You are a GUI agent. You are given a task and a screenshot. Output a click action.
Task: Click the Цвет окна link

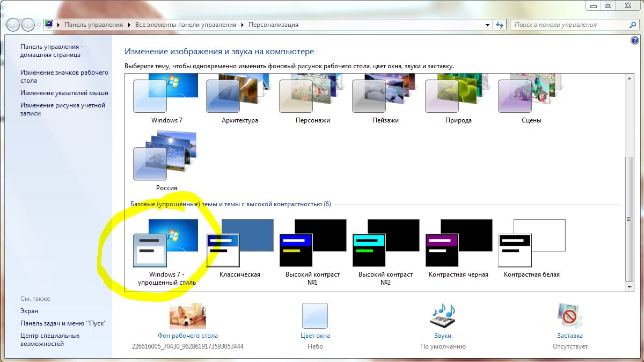pos(315,336)
